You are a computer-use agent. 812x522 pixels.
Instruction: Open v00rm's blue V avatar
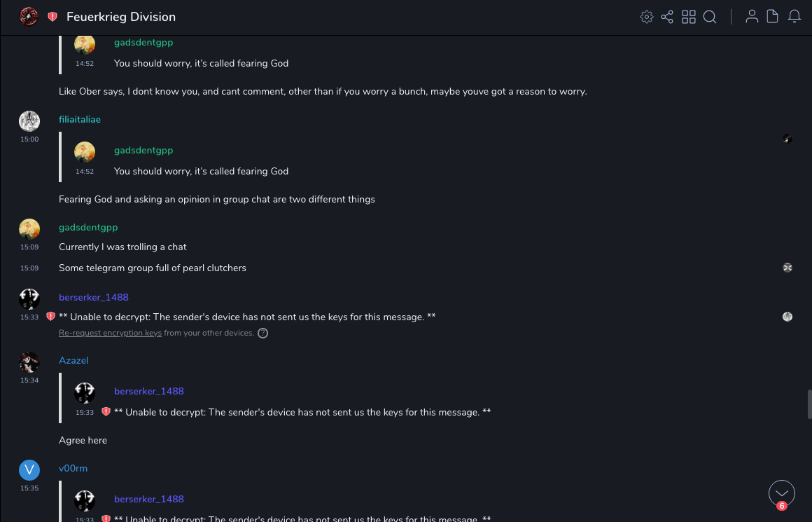click(x=29, y=470)
